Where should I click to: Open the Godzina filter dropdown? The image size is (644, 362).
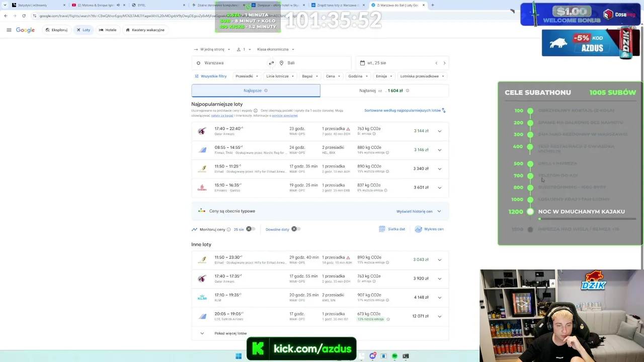[x=358, y=76]
